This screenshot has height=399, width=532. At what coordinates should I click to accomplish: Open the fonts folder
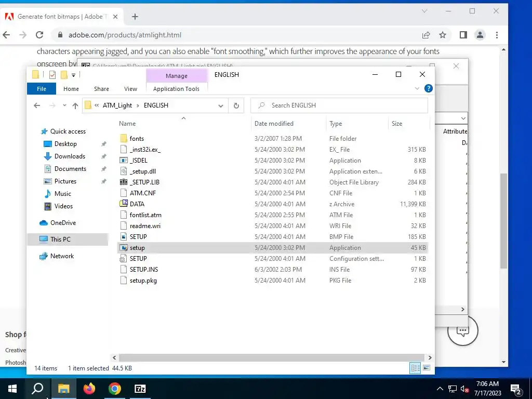(137, 138)
